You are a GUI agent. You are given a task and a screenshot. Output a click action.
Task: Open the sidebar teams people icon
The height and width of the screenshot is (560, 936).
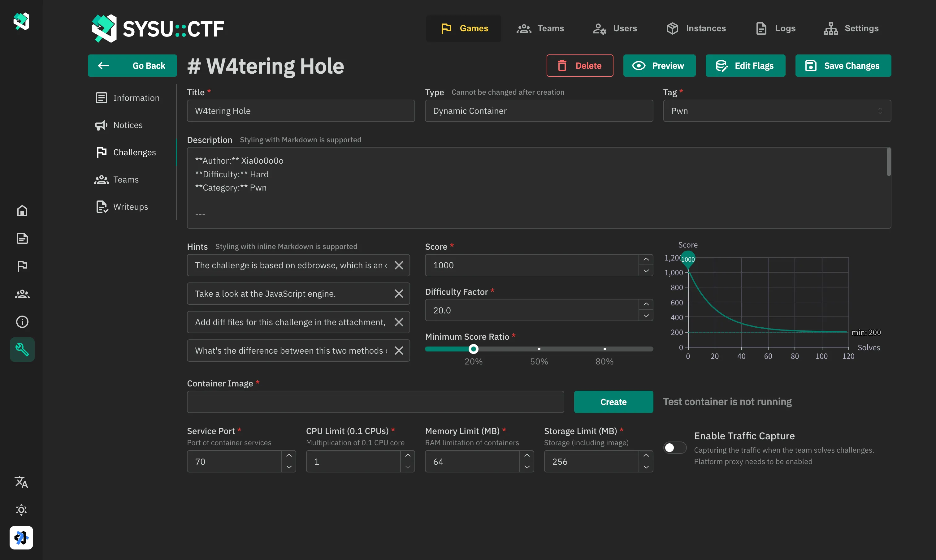tap(22, 294)
